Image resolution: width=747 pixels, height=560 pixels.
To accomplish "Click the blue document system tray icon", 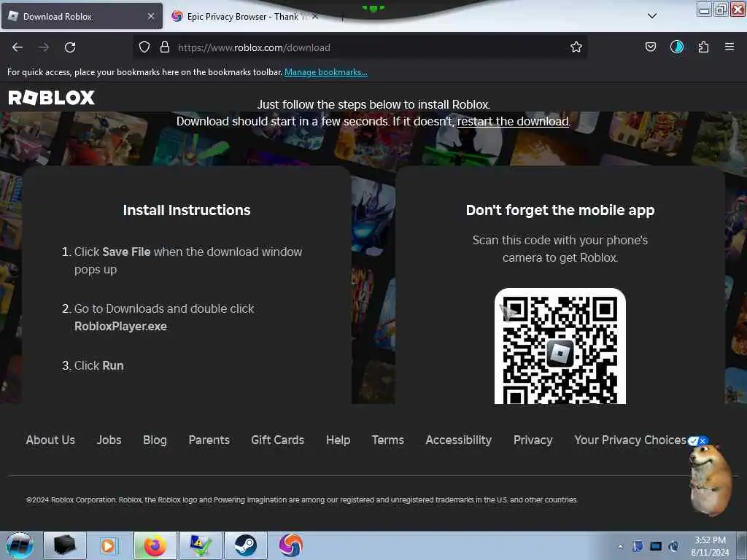I will 638,546.
